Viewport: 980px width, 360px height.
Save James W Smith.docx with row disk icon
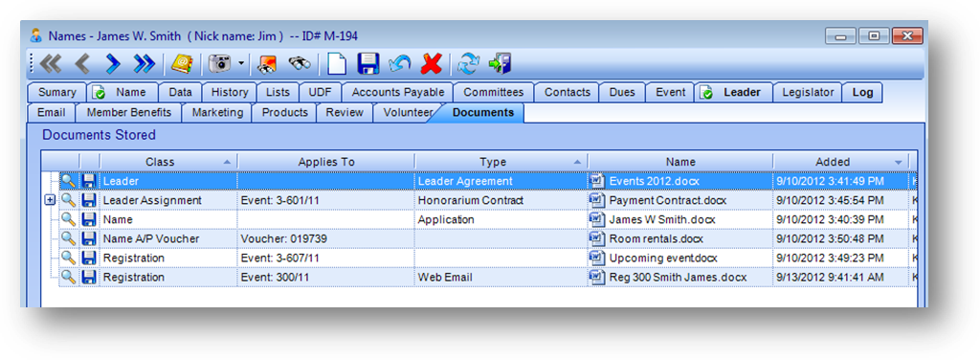pos(89,219)
